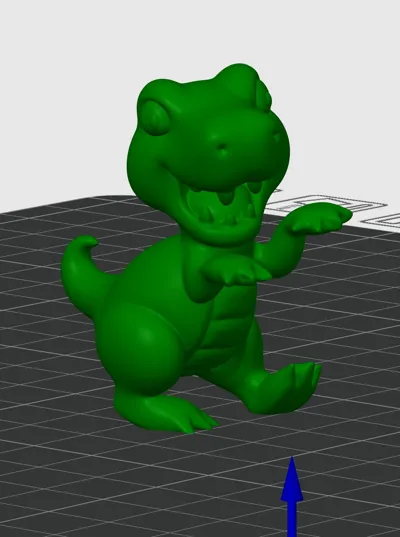400x537 pixels.
Task: Click the blue Z-axis arrow
Action: pyautogui.click(x=292, y=497)
